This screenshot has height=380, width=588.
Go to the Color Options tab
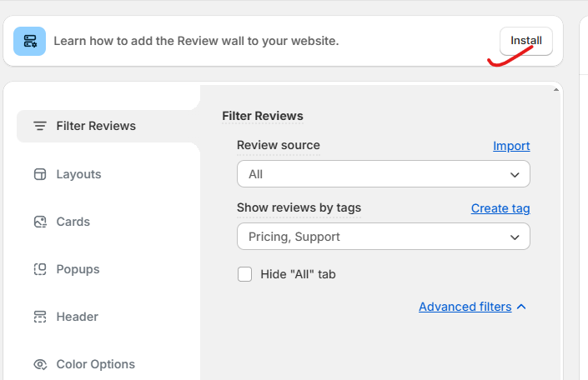[x=95, y=364]
